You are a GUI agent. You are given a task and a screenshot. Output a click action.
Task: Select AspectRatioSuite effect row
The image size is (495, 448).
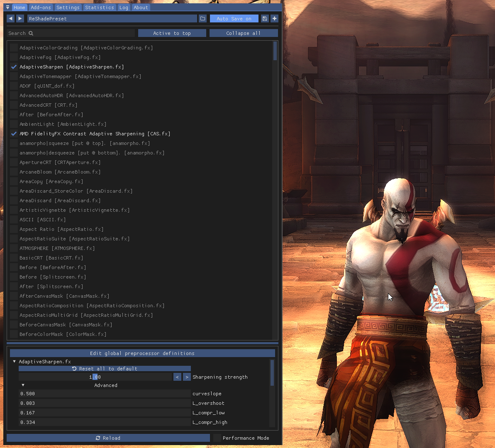[x=75, y=239]
